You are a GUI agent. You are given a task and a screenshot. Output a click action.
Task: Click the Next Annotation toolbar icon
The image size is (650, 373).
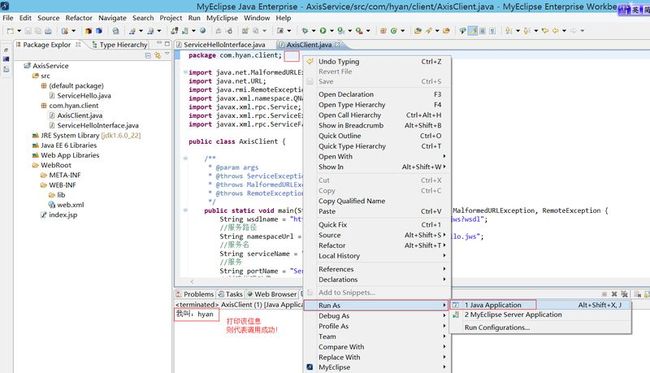[509, 31]
